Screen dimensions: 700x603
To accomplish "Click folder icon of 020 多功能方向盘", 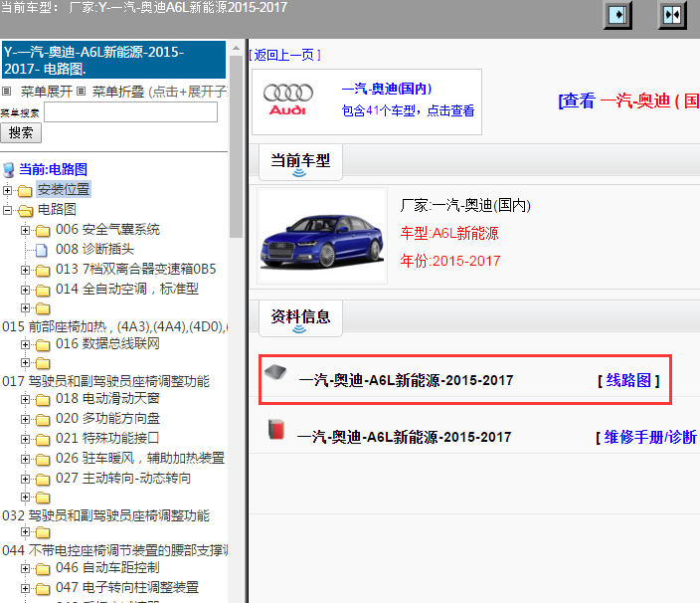I will (43, 420).
